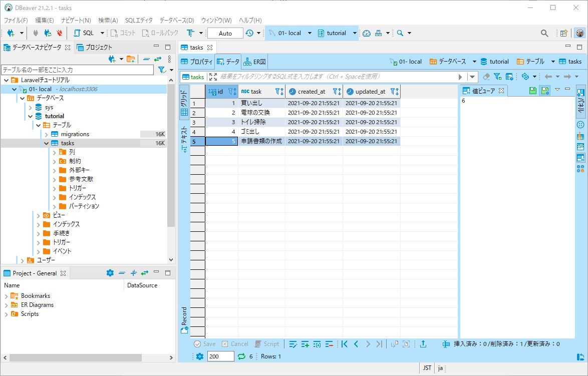Click the SQL filter expression field
This screenshot has height=376, width=588.
(338, 77)
